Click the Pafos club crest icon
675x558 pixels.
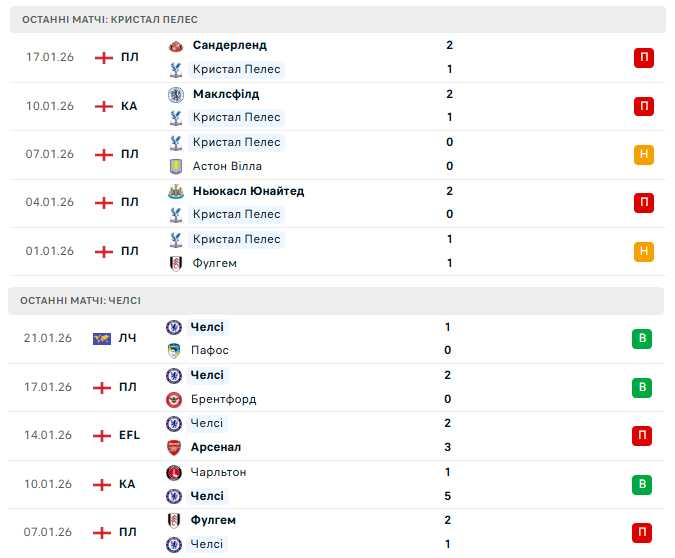[x=174, y=350]
